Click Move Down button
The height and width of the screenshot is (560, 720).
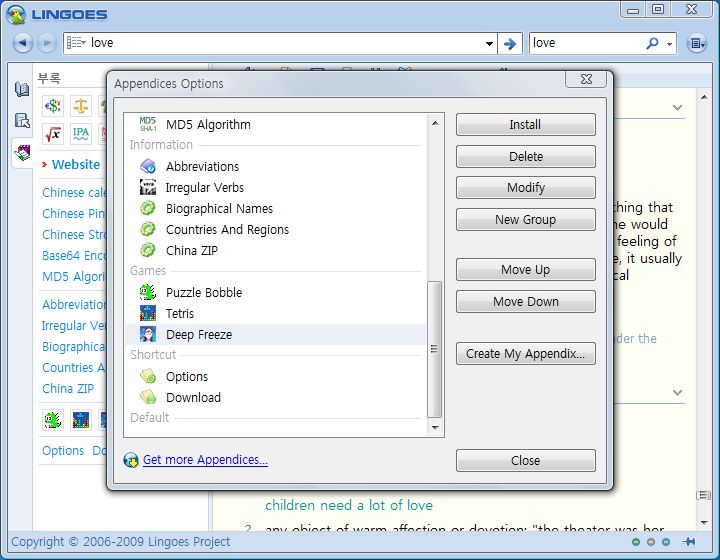526,302
